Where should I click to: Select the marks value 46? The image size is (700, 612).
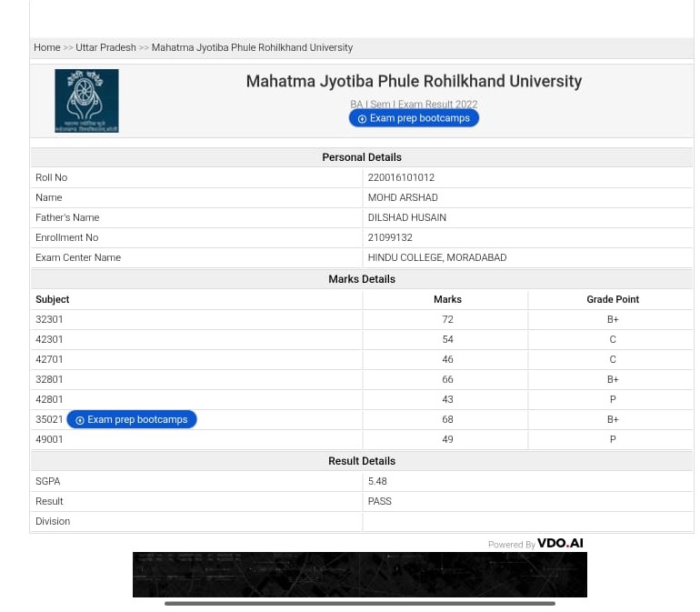pos(447,359)
